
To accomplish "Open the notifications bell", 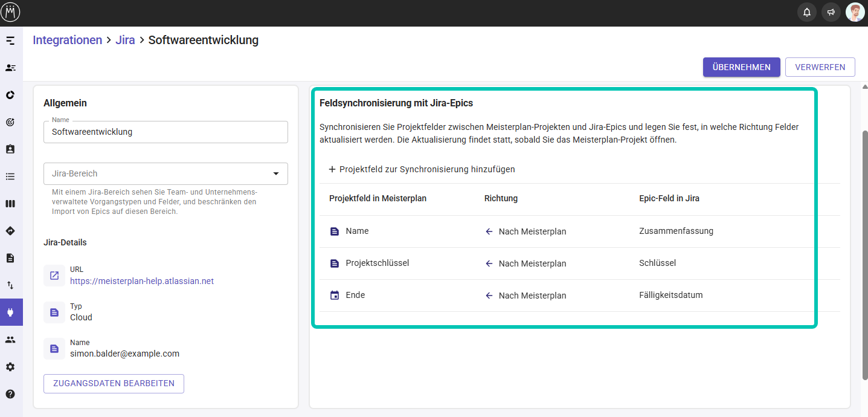I will pos(807,12).
